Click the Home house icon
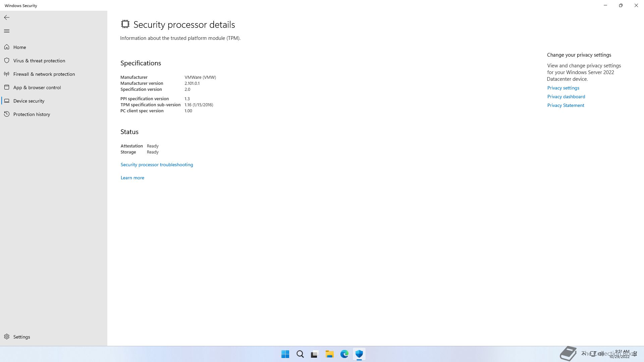644x362 pixels. [x=7, y=47]
